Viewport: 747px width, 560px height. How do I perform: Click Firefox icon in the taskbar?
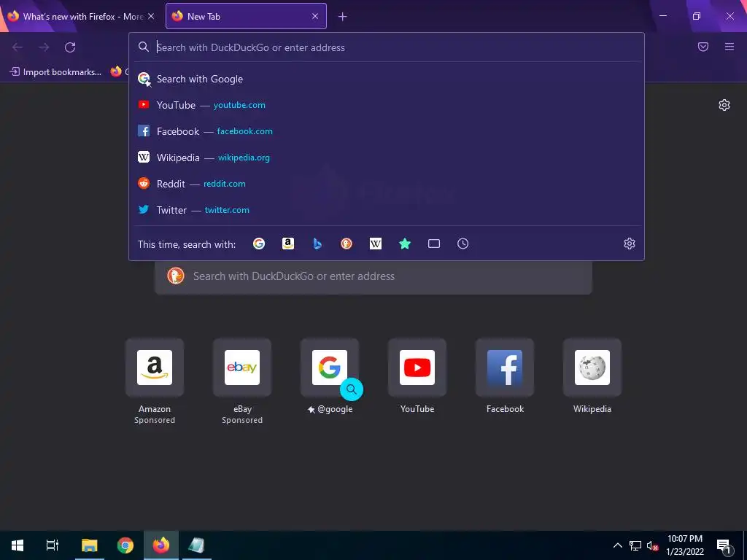tap(161, 545)
